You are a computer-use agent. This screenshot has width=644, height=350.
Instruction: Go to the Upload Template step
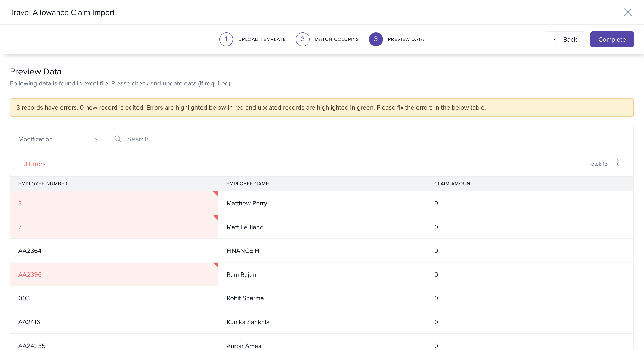[x=262, y=39]
